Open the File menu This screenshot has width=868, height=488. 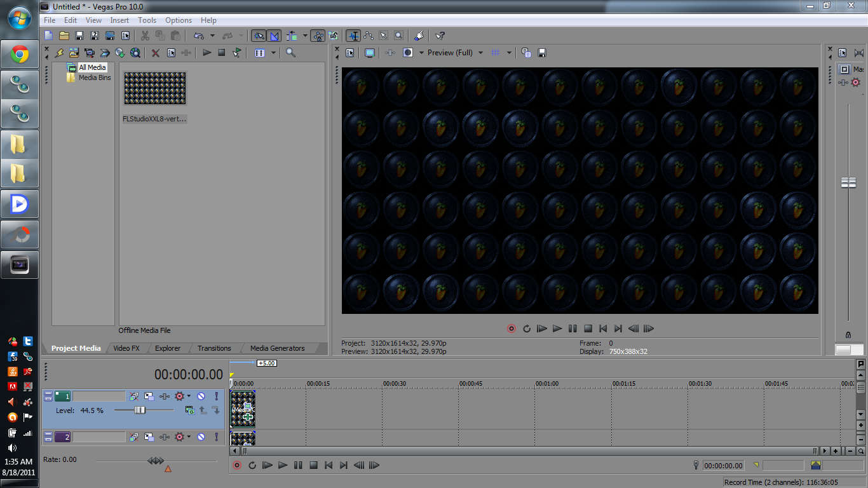click(x=50, y=20)
